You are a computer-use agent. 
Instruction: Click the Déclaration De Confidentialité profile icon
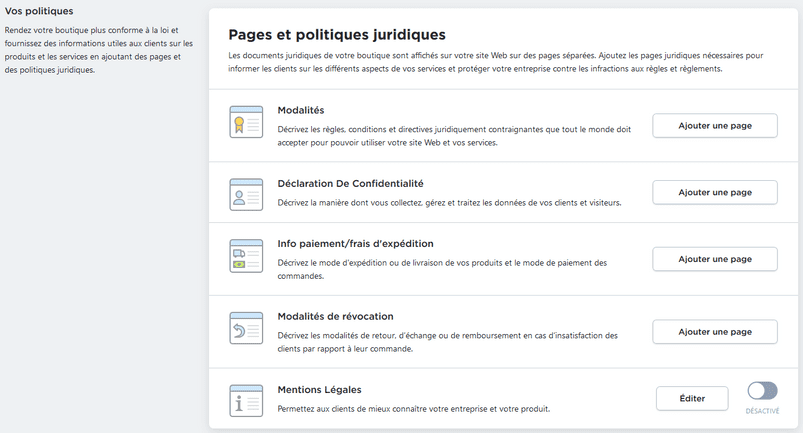[x=246, y=194]
